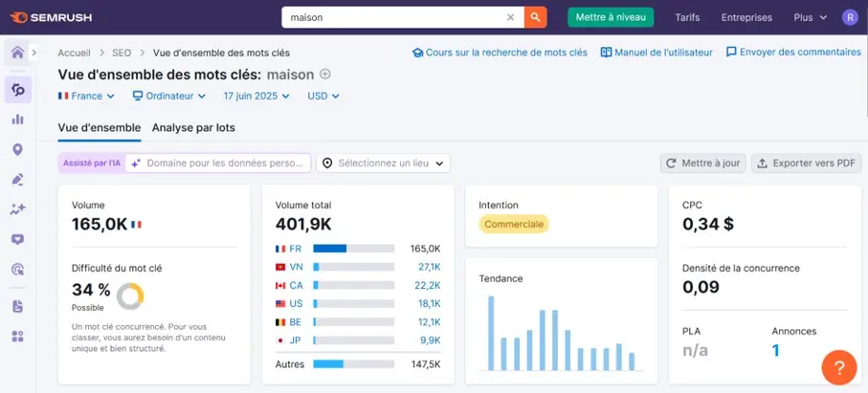
Task: Click the graduation cap course icon
Action: tap(417, 53)
